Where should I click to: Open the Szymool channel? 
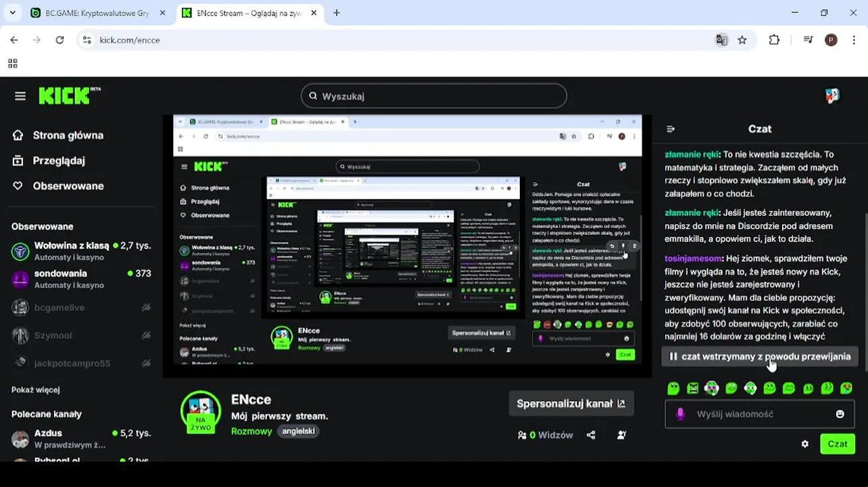(81, 335)
